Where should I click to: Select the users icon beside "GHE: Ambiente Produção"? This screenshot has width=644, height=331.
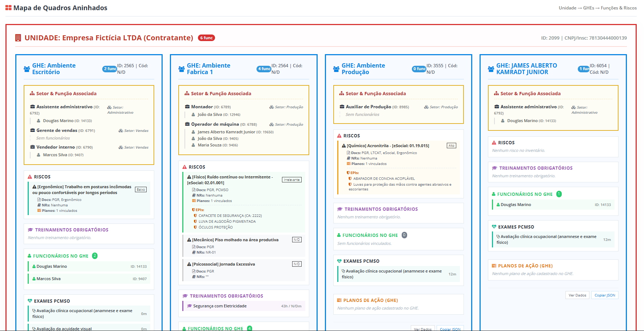click(x=336, y=69)
